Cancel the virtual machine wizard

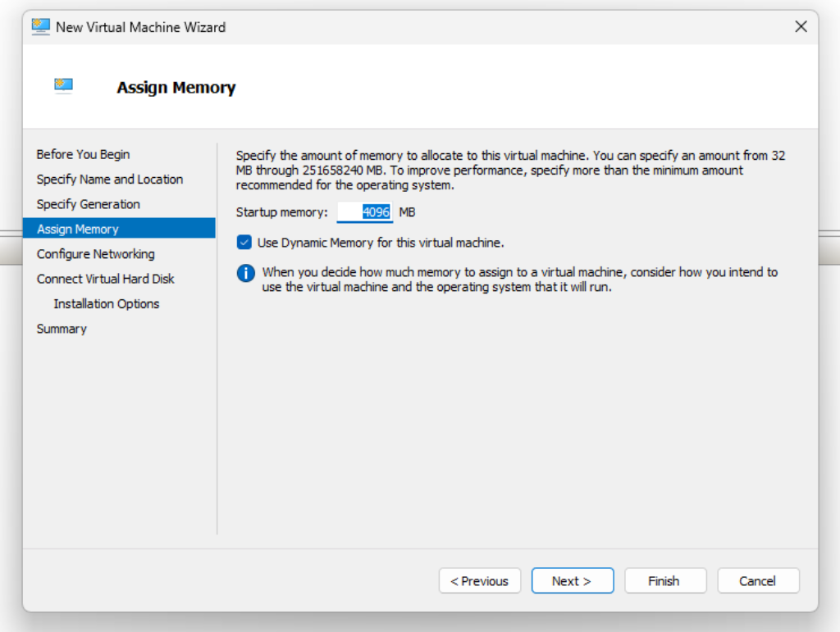pos(757,581)
